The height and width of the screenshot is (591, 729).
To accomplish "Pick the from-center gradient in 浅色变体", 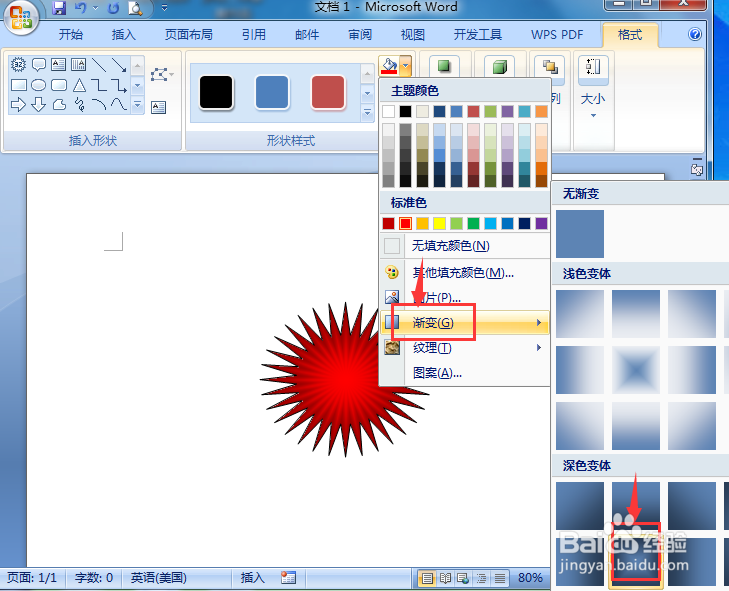I will [636, 370].
